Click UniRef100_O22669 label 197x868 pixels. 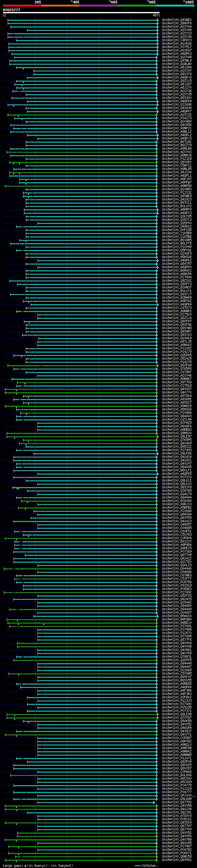(x=177, y=670)
